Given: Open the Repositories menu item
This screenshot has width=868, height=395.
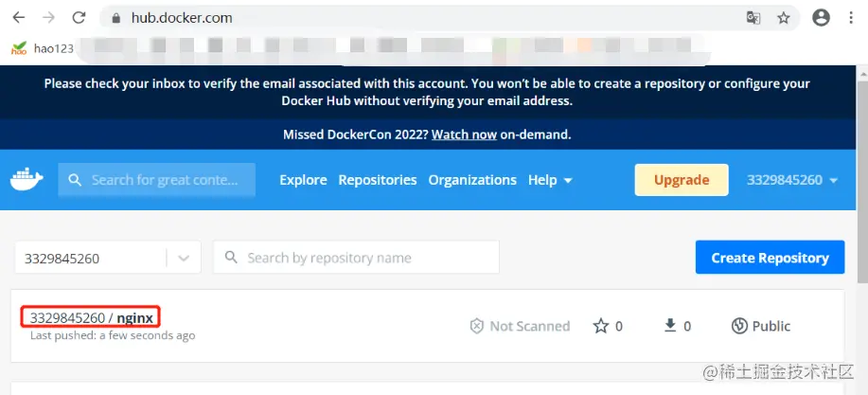Looking at the screenshot, I should point(378,180).
